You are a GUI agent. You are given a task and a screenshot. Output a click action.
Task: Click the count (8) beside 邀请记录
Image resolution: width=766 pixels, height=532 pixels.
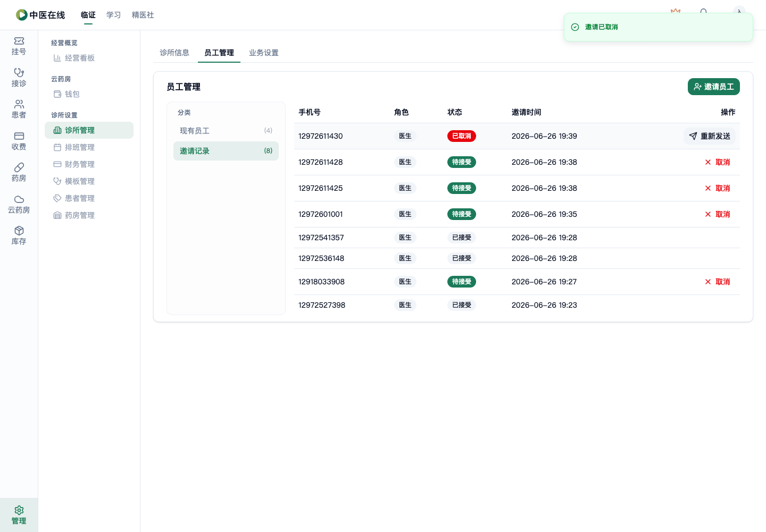tap(268, 151)
